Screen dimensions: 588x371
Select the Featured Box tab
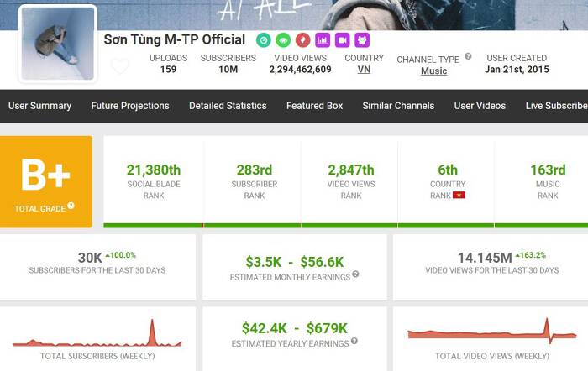pyautogui.click(x=314, y=106)
